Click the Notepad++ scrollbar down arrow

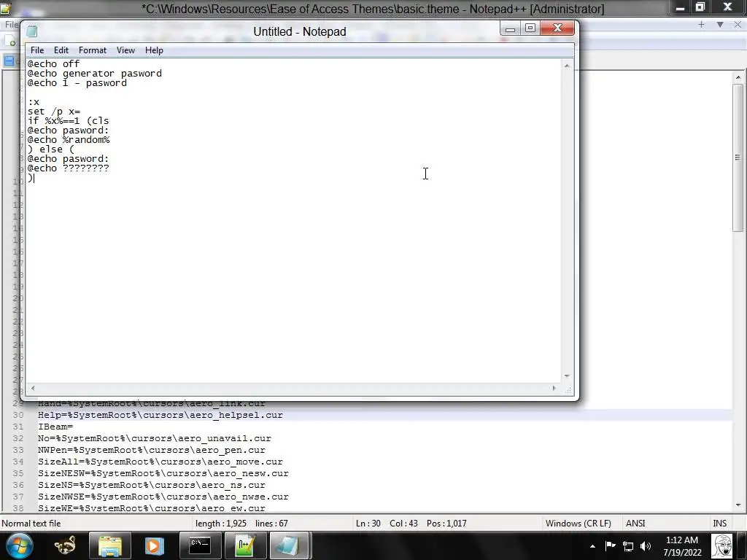(738, 505)
